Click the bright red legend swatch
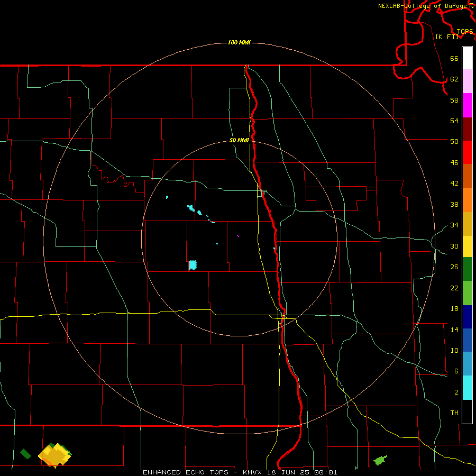Viewport: 476px width, 476px height. coord(467,152)
